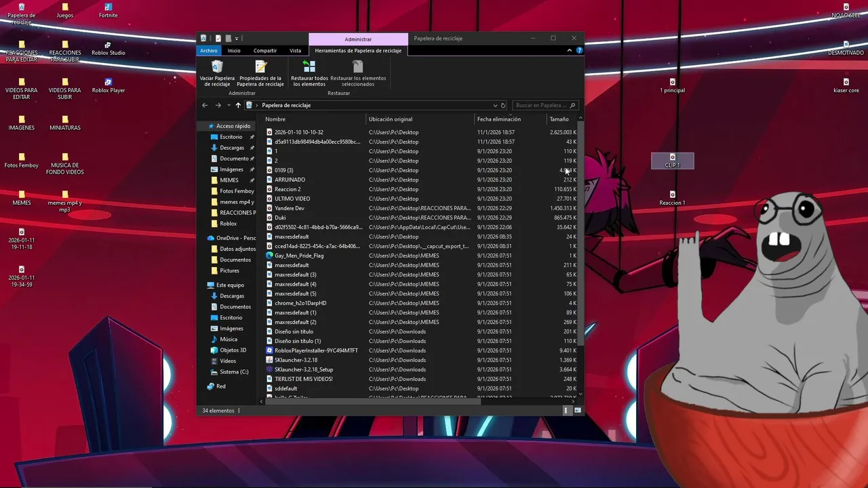Click the search magnifier icon
This screenshot has height=488, width=868.
tap(573, 105)
